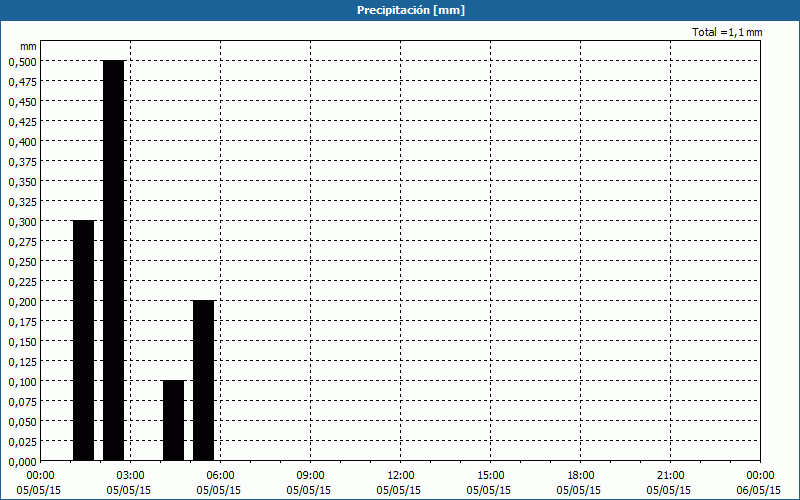Click the y-axis value 0,050
Image resolution: width=800 pixels, height=500 pixels.
pyautogui.click(x=23, y=422)
